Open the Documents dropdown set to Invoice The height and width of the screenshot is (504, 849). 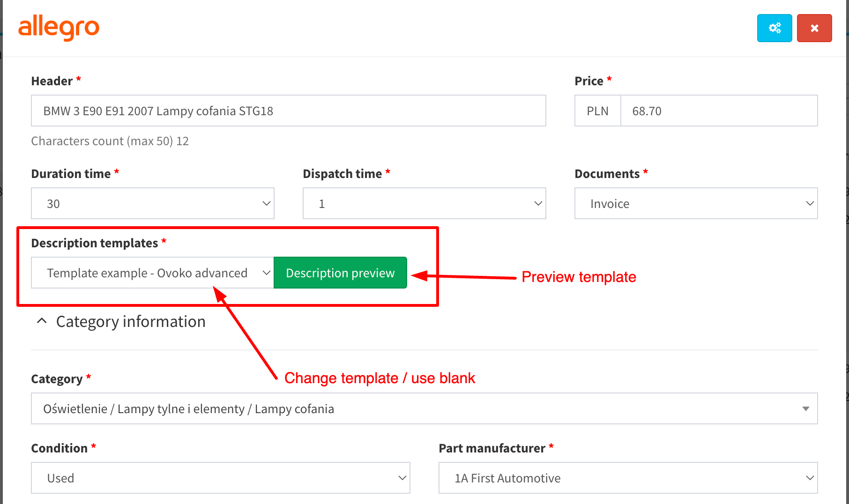click(696, 204)
